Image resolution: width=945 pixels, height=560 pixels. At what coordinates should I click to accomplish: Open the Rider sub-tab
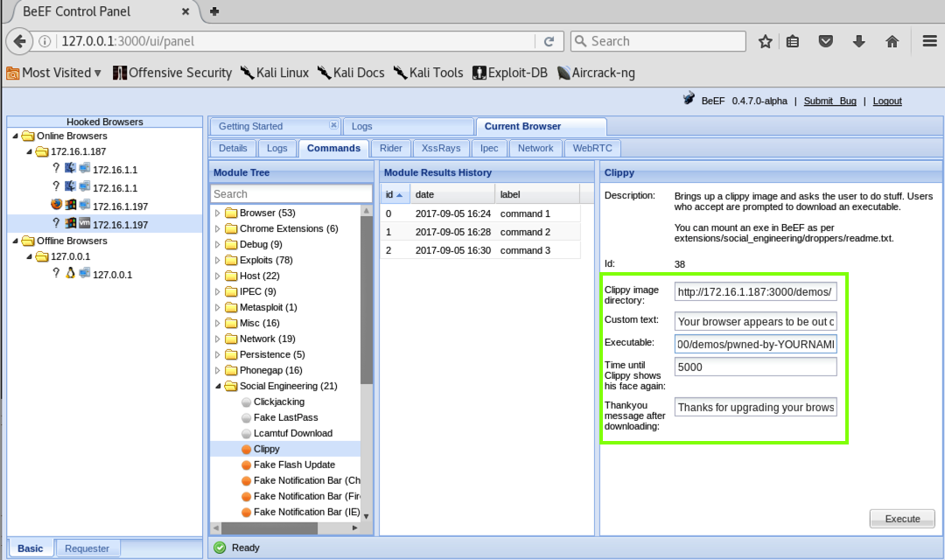[x=390, y=148]
